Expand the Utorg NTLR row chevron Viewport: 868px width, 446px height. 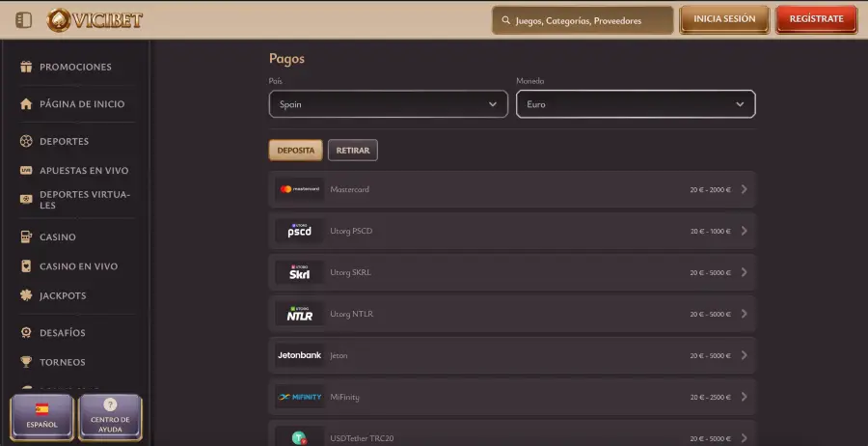744,314
